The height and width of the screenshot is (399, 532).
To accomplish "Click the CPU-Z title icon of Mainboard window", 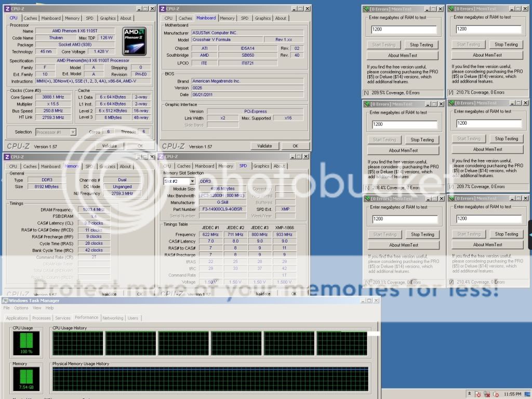I will click(x=163, y=9).
